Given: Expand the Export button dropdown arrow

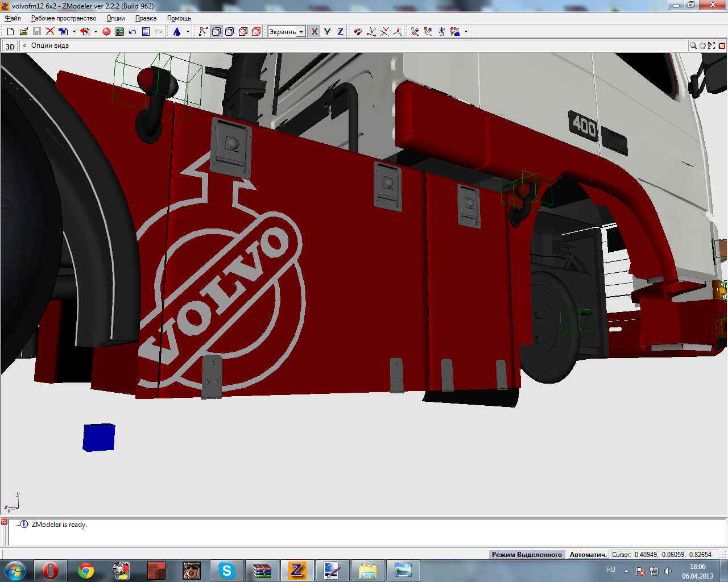Looking at the screenshot, I should (96, 32).
